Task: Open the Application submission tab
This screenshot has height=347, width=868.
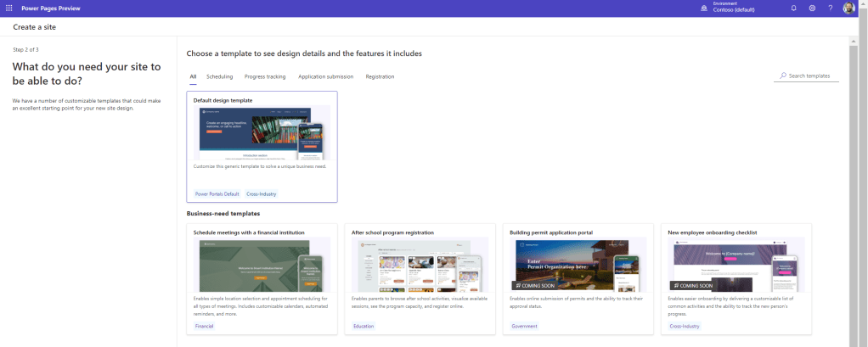Action: [x=325, y=76]
